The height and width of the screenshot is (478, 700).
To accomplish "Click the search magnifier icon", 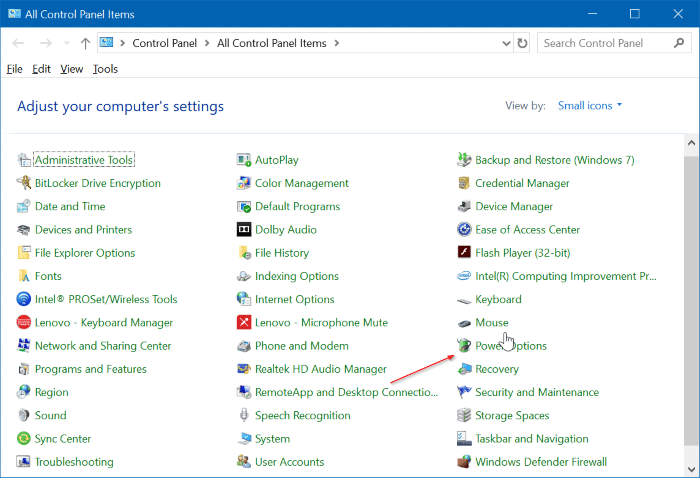I will [679, 43].
